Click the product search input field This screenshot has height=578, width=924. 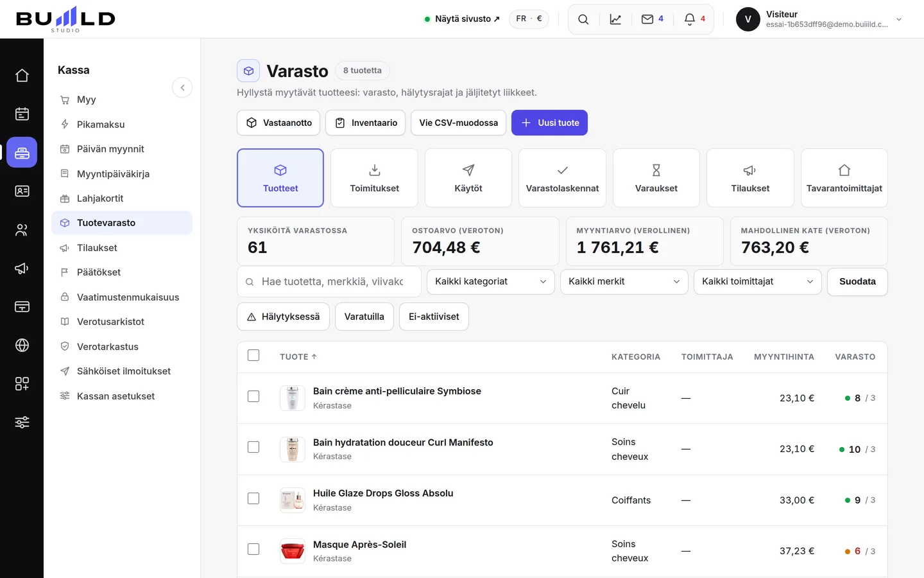pyautogui.click(x=329, y=281)
